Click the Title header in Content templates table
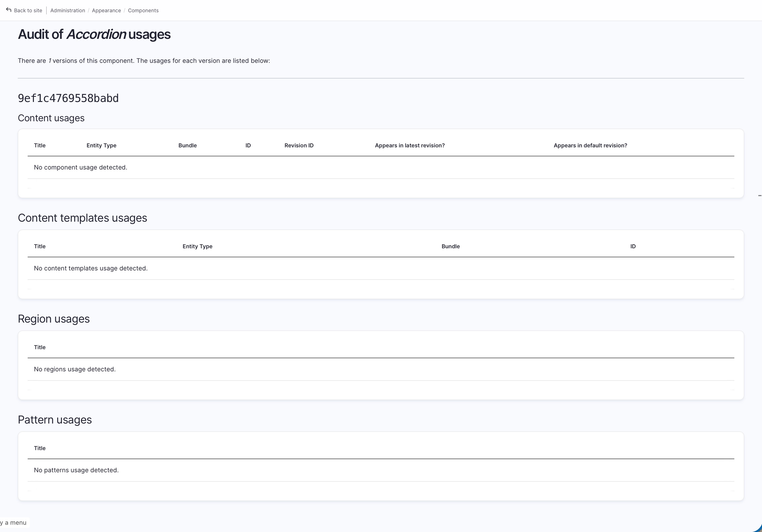The image size is (762, 532). (x=40, y=246)
